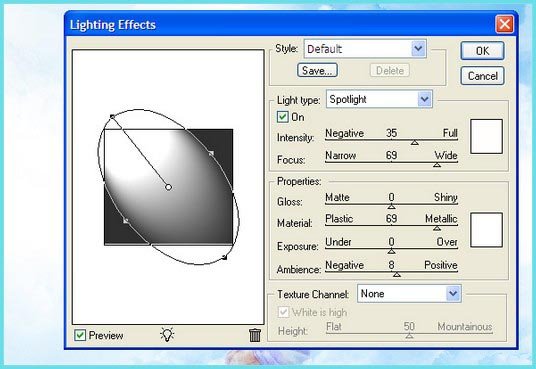Viewport: 536px width, 369px height.
Task: Click the bottom-right ellipse handle in preview
Action: [224, 257]
